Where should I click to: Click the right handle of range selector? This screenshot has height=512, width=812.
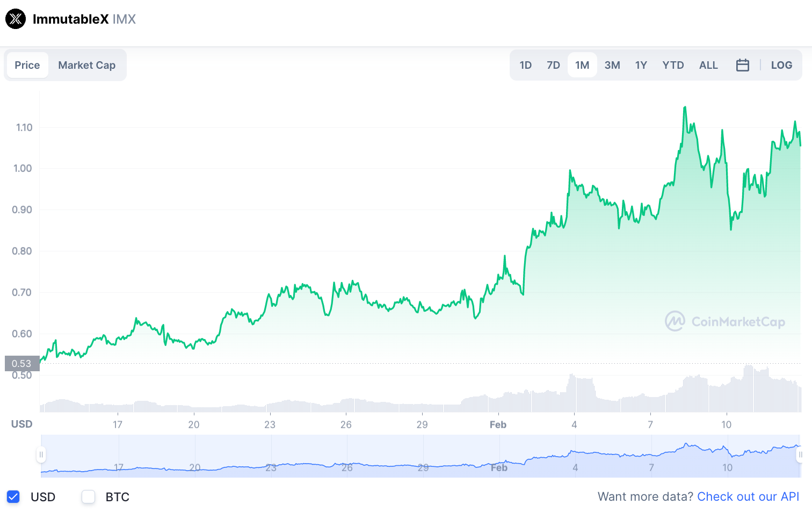(x=799, y=455)
